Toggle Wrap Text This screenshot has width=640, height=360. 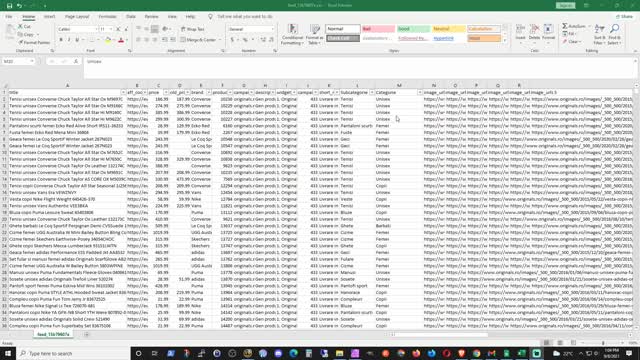pos(193,29)
